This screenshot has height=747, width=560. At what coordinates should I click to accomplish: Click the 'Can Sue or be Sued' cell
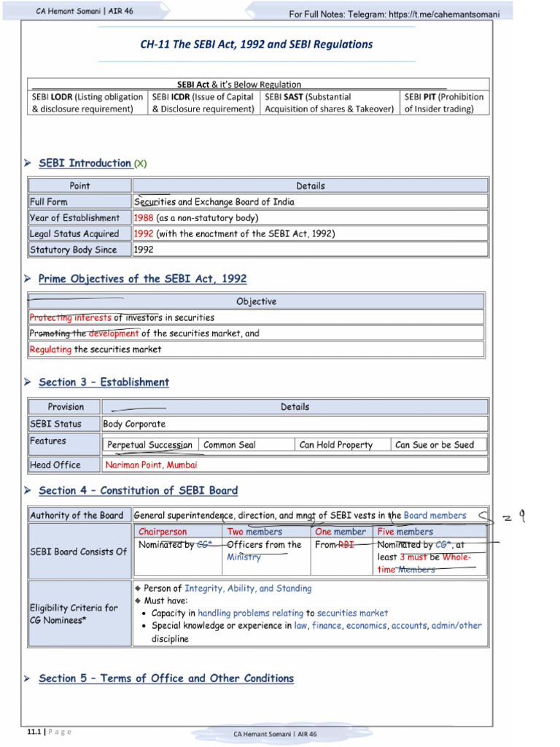point(438,444)
